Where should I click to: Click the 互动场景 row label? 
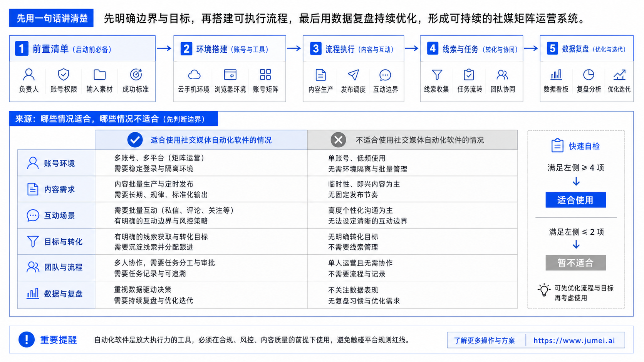(59, 215)
